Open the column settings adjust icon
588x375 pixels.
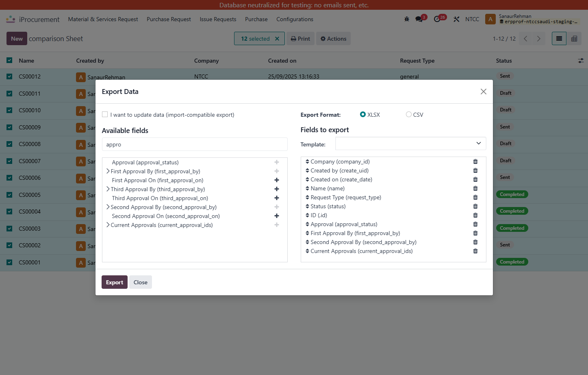pyautogui.click(x=581, y=61)
